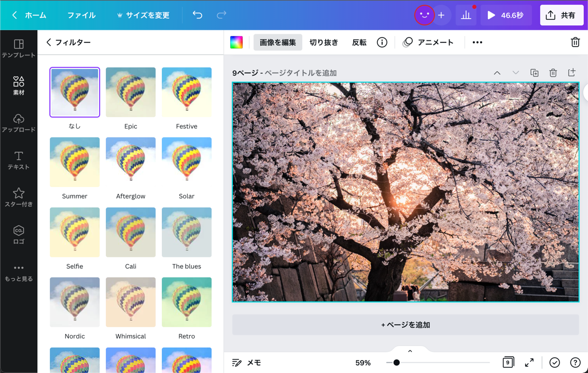This screenshot has width=588, height=373.
Task: Click the fullscreen expand arrows icon
Action: coord(529,363)
